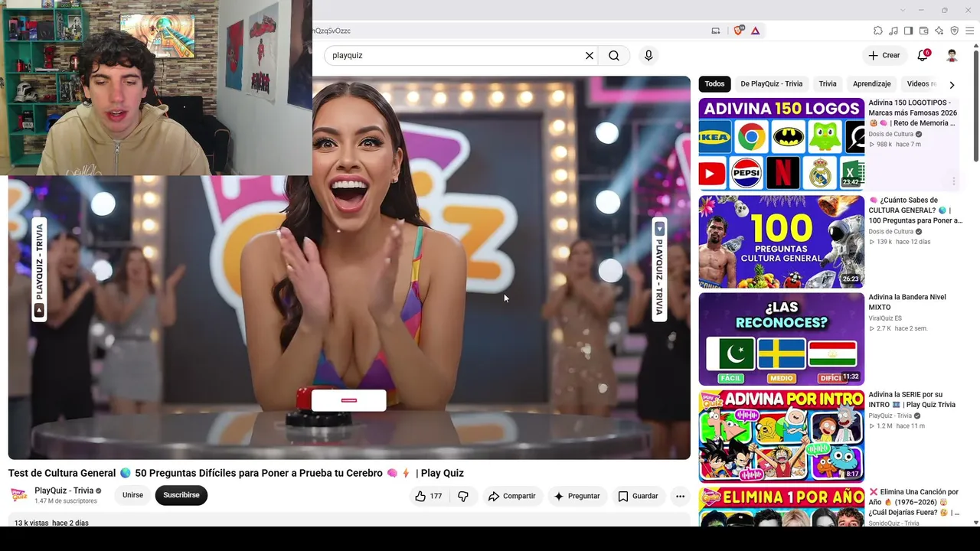Image resolution: width=980 pixels, height=551 pixels.
Task: Click Compartir to share the video
Action: pyautogui.click(x=512, y=496)
